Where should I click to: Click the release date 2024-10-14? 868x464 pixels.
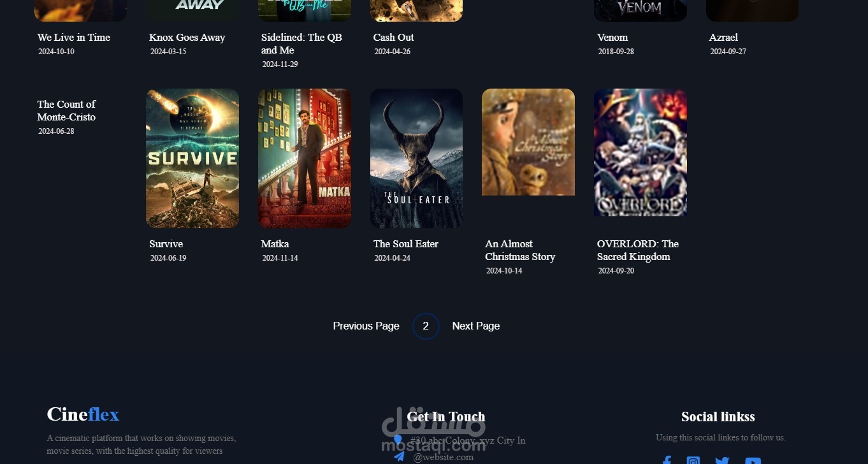[504, 271]
